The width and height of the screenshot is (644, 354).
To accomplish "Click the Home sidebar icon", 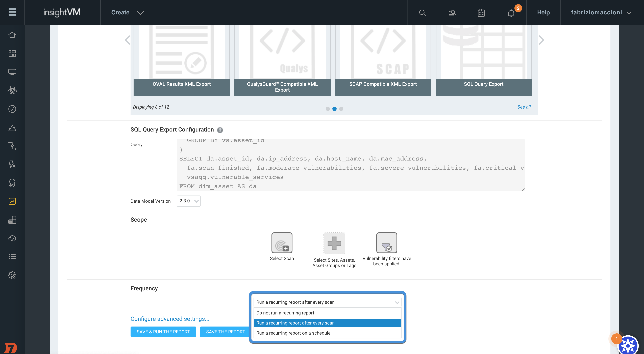I will coord(12,35).
